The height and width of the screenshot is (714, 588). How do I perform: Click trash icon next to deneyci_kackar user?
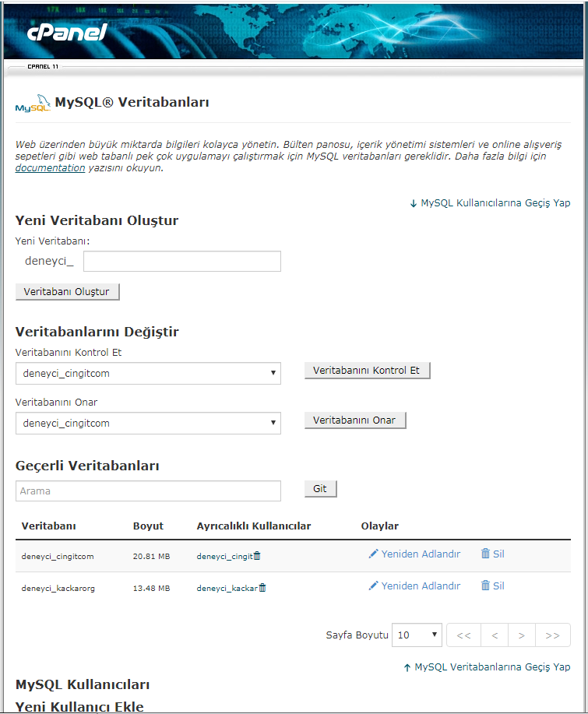(x=262, y=588)
